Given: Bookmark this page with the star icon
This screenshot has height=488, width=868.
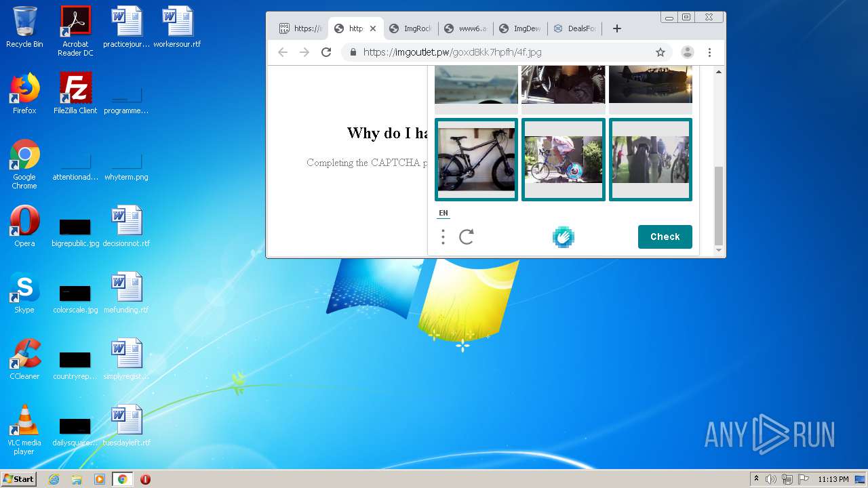Looking at the screenshot, I should pos(660,52).
